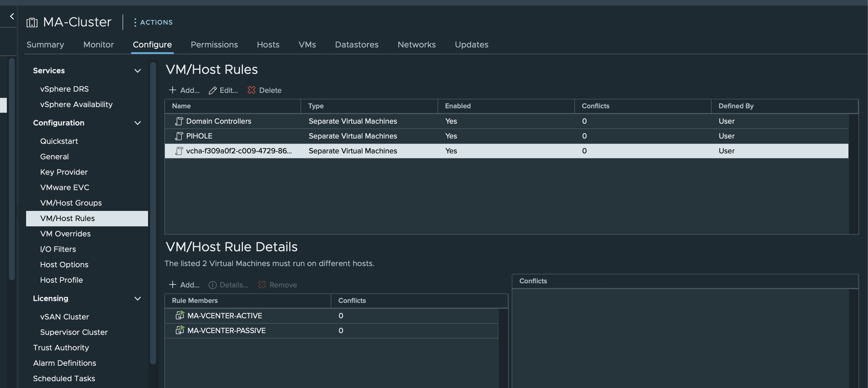Open the Updates tab
The width and height of the screenshot is (868, 388).
click(x=471, y=45)
